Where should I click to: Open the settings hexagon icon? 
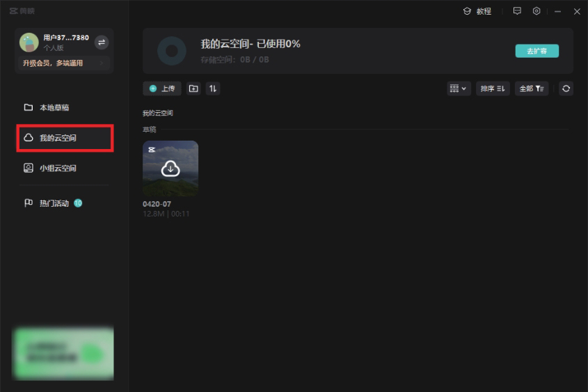[537, 11]
